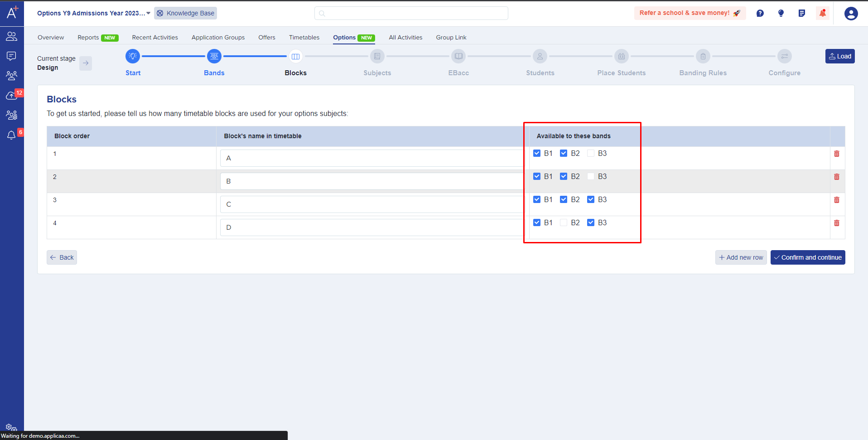Click the Knowledge Base button
Viewport: 868px width, 440px height.
click(185, 13)
